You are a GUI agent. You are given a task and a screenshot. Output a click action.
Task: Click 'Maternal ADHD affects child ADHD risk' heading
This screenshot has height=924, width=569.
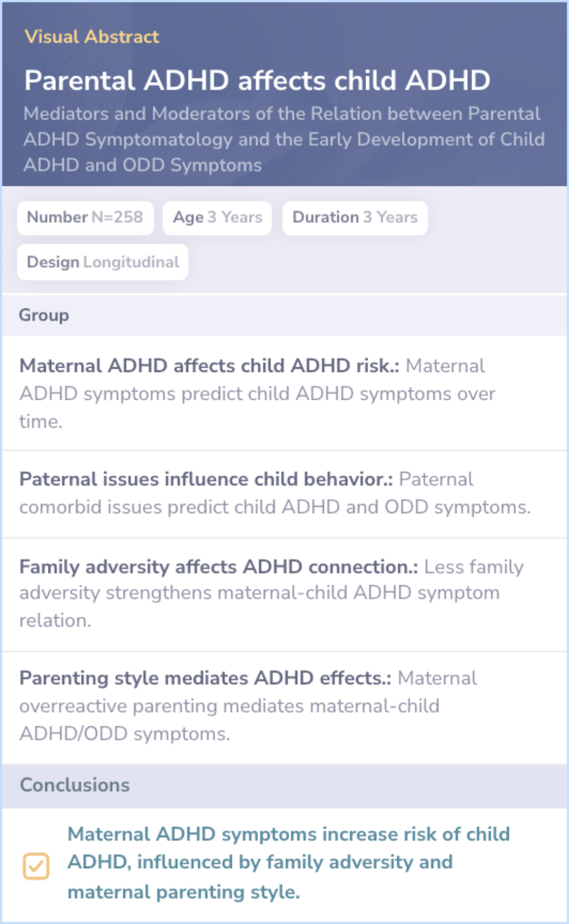209,366
